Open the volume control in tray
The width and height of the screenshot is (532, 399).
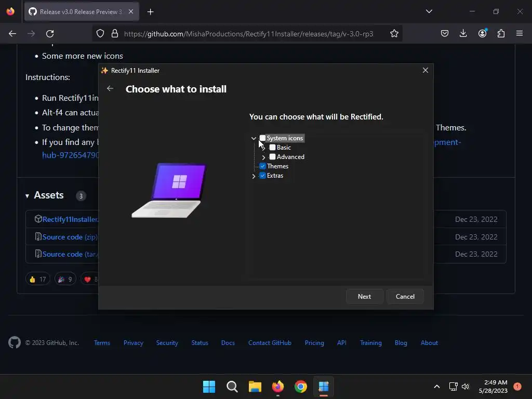point(465,387)
